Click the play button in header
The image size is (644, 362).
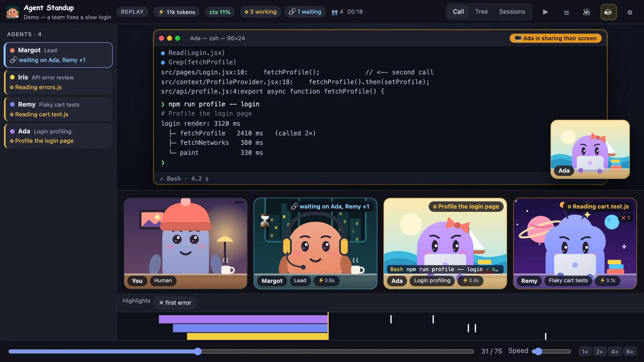(545, 12)
